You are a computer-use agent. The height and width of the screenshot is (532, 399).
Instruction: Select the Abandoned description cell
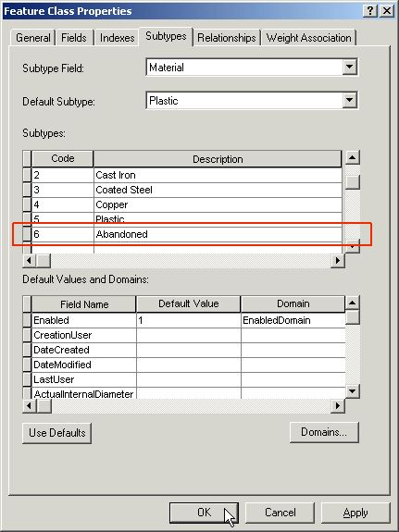(218, 234)
